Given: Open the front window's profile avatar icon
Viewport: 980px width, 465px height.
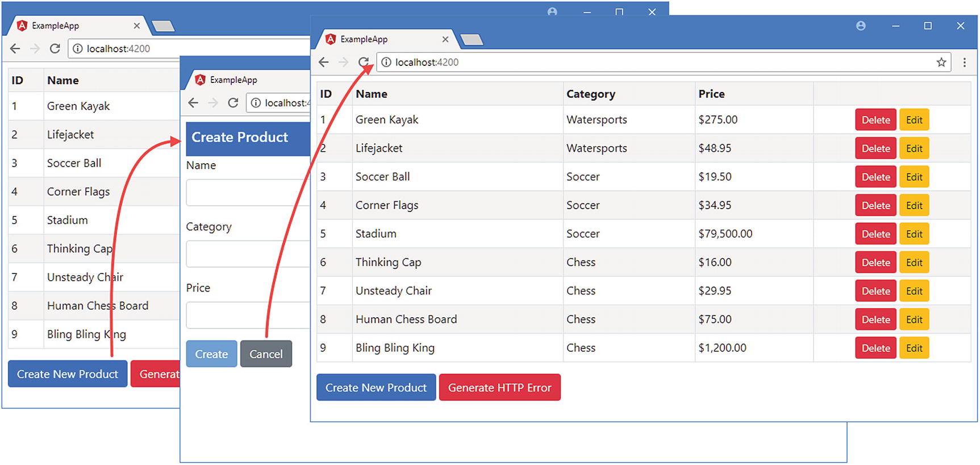Looking at the screenshot, I should (861, 26).
